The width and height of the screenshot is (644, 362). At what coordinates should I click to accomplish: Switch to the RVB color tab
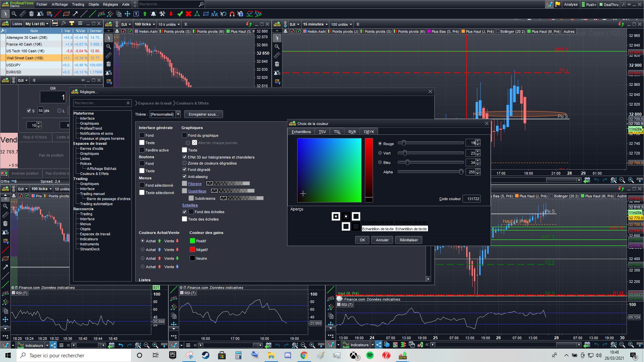click(x=352, y=132)
